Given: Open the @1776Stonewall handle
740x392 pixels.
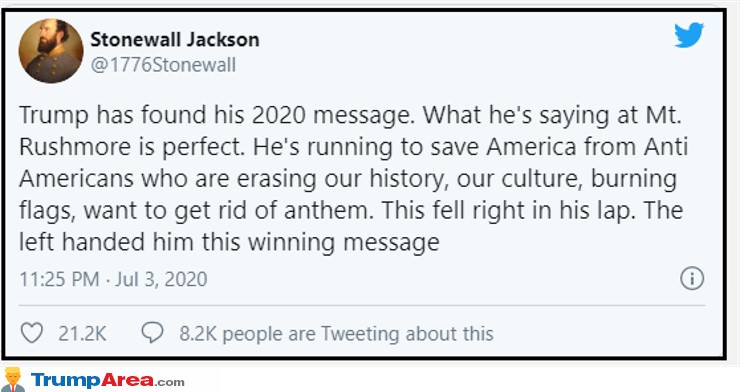Looking at the screenshot, I should [163, 65].
